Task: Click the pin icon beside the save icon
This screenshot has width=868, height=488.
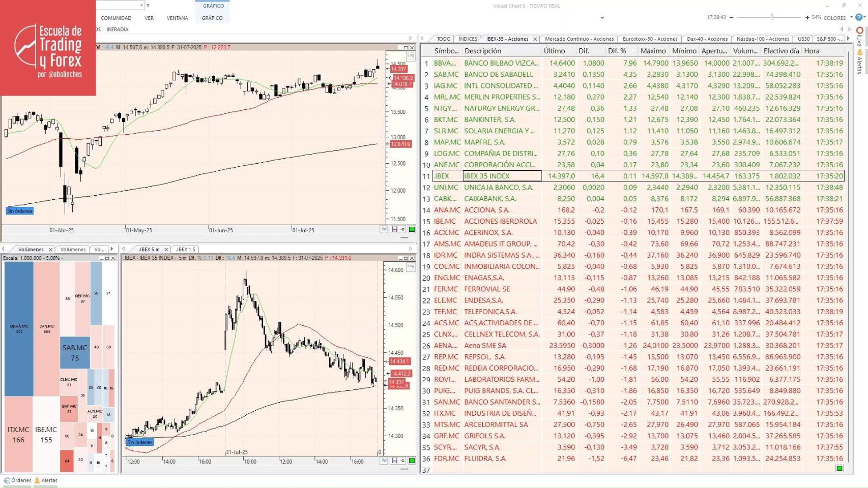Action: click(x=402, y=229)
